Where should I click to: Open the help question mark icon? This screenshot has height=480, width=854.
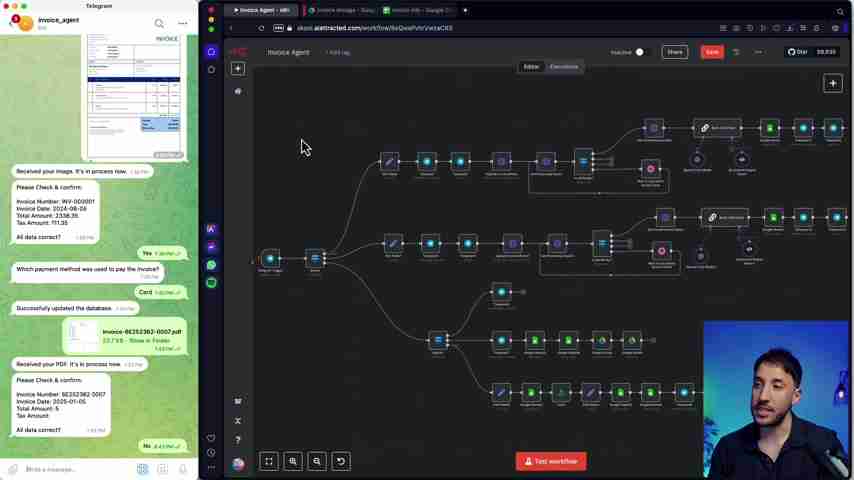tap(238, 440)
